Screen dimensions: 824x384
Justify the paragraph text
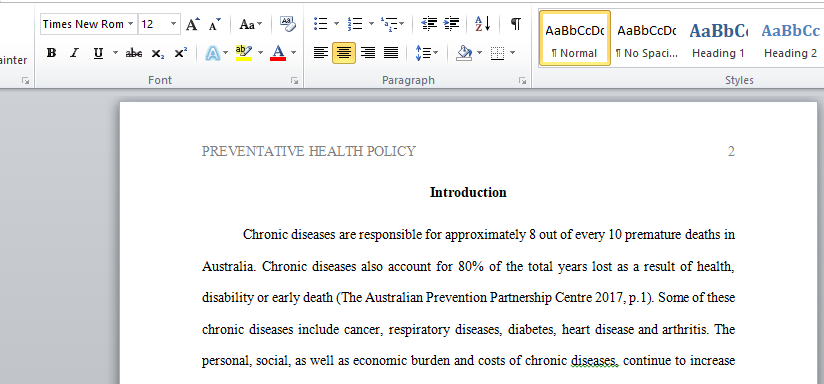pos(391,53)
